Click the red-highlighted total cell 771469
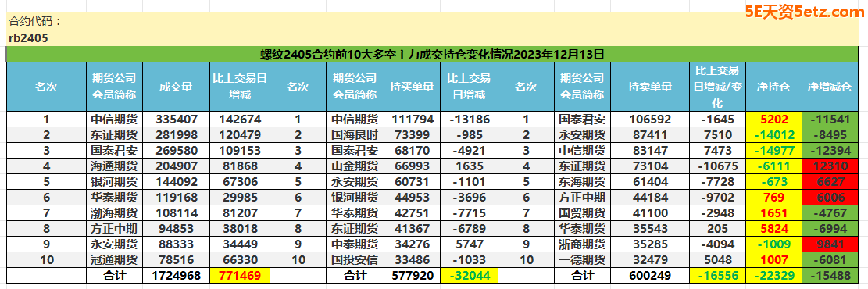The image size is (868, 289). click(x=240, y=275)
